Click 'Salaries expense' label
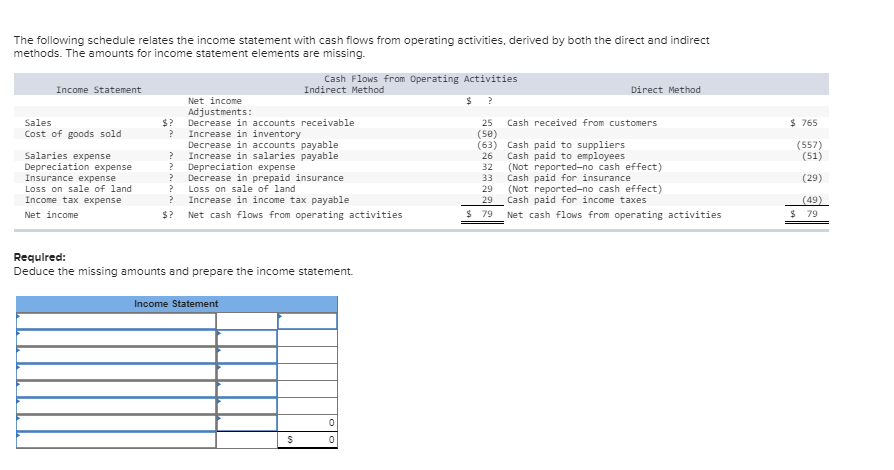The image size is (894, 470). [x=68, y=156]
